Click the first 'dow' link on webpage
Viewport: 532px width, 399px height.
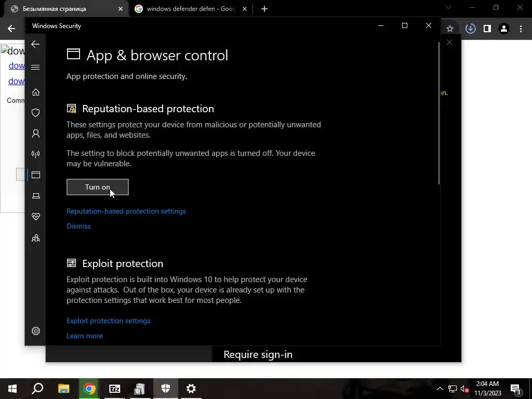(17, 65)
